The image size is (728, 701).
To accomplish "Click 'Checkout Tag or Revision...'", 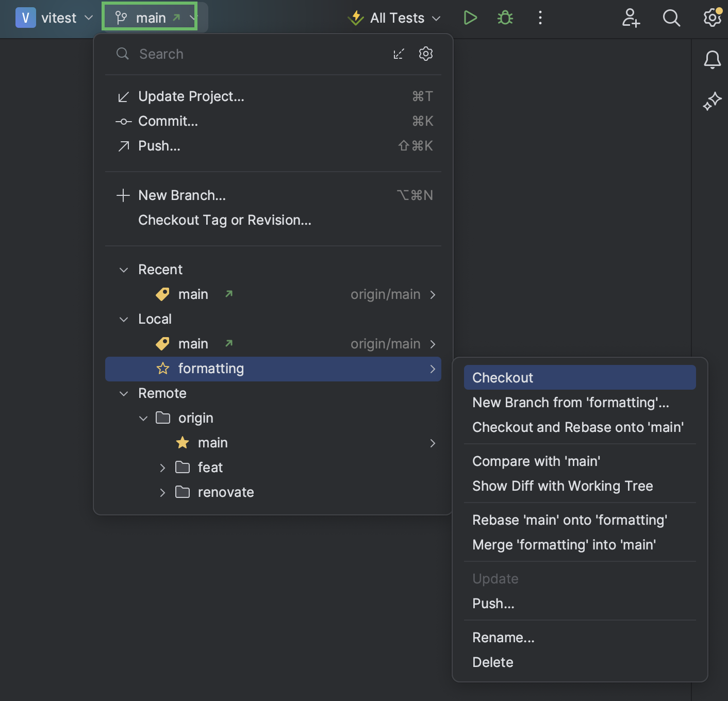I will click(224, 220).
